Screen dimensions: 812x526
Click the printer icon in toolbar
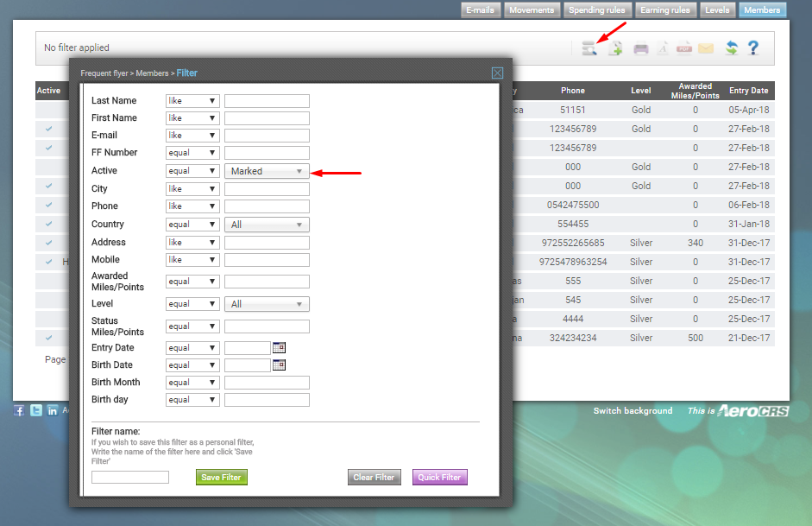(641, 48)
